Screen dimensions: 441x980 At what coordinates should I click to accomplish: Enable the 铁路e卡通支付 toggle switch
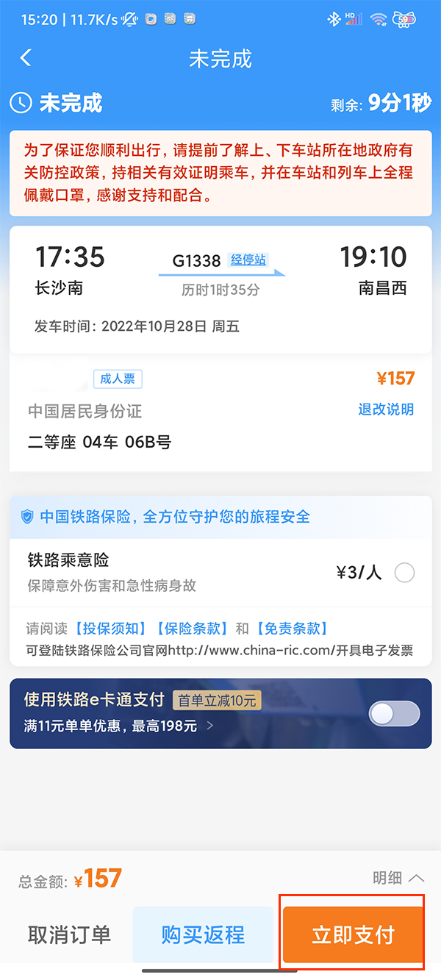tap(395, 713)
